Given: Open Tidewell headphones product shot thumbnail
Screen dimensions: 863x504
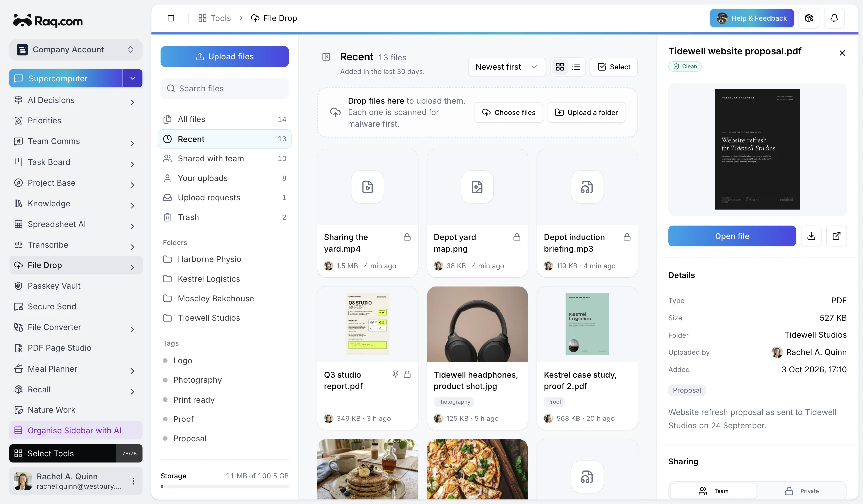Looking at the screenshot, I should click(x=477, y=324).
